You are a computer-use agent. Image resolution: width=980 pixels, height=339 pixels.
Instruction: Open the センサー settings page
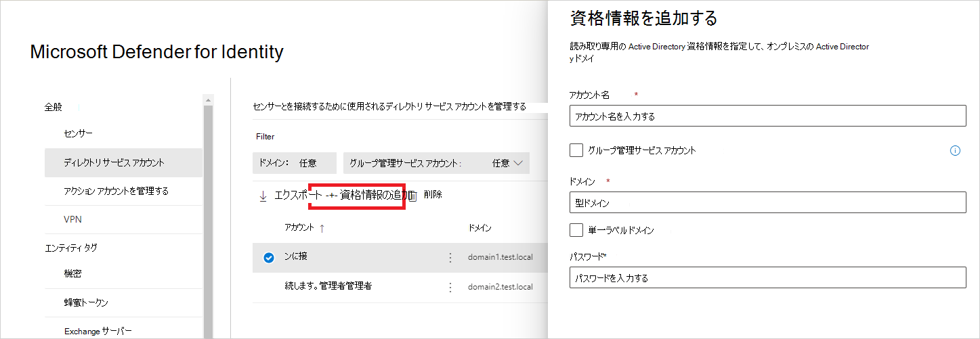(x=79, y=134)
